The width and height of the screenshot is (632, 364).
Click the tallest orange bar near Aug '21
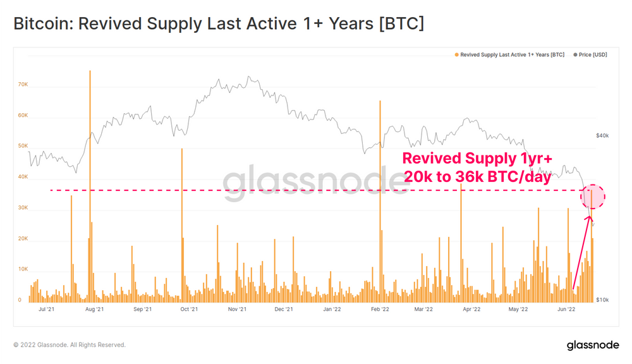[90, 186]
